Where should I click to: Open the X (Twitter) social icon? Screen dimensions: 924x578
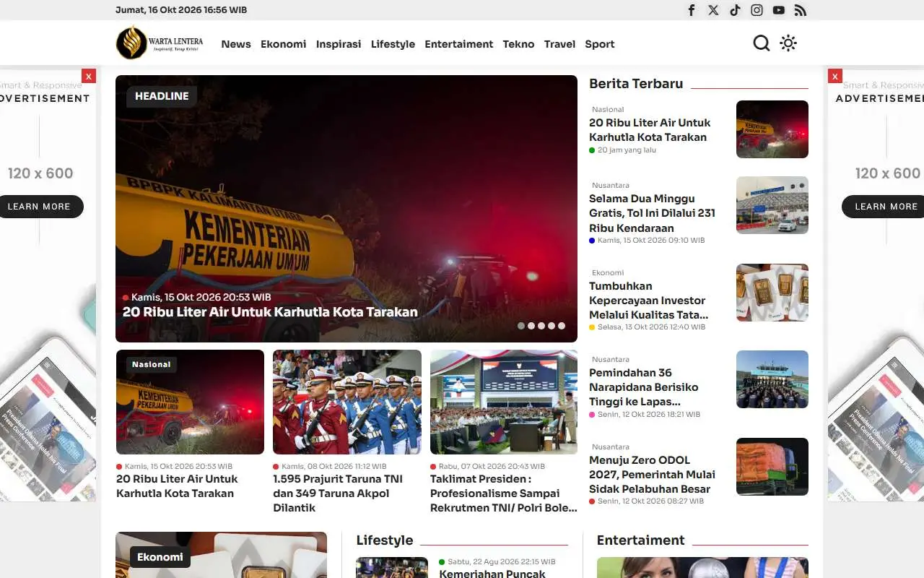pyautogui.click(x=713, y=10)
